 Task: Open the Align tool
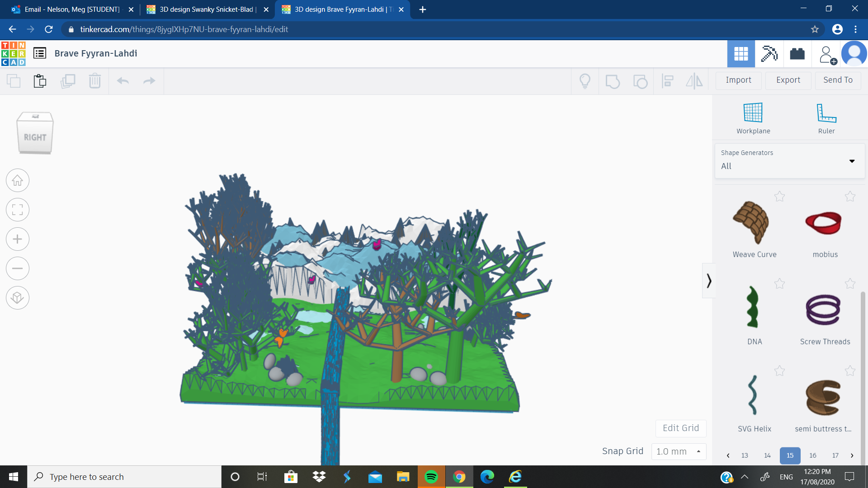668,81
